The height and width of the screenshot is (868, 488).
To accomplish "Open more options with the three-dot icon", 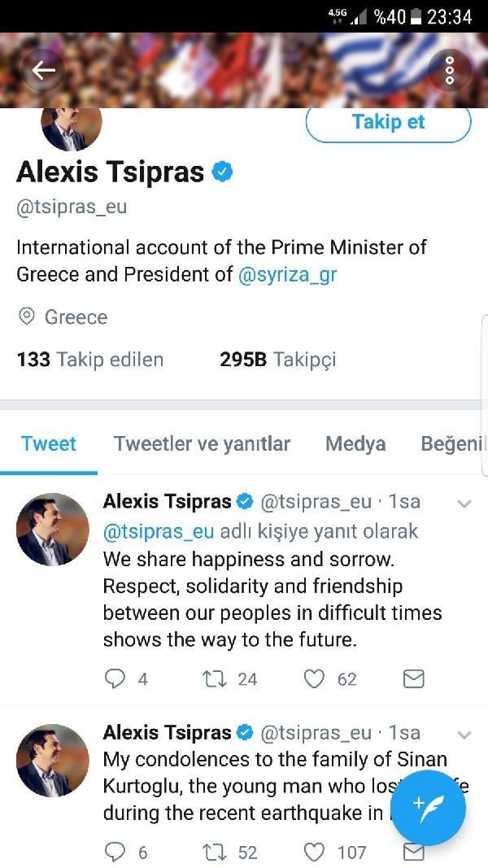I will click(449, 70).
